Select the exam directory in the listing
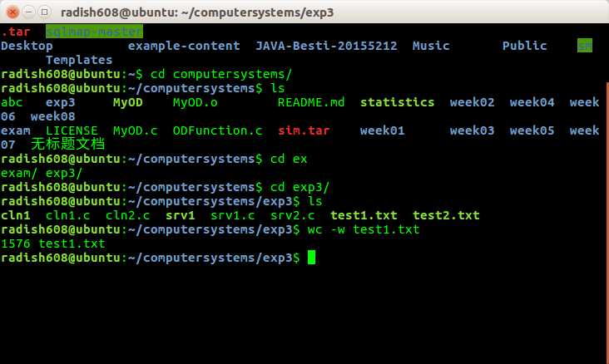Screen dimensions: 609x364 coord(16,130)
